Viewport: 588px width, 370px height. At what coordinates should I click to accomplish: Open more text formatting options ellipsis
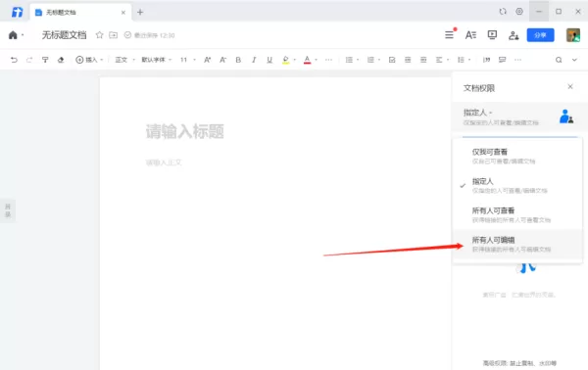coord(328,60)
